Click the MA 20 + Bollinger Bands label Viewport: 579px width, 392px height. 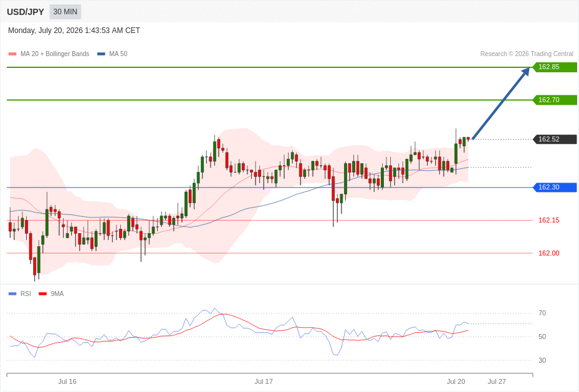(x=55, y=54)
